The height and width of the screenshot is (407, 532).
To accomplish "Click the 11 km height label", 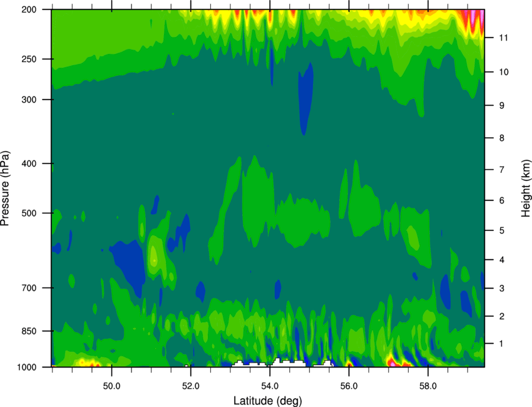I will 503,38.
